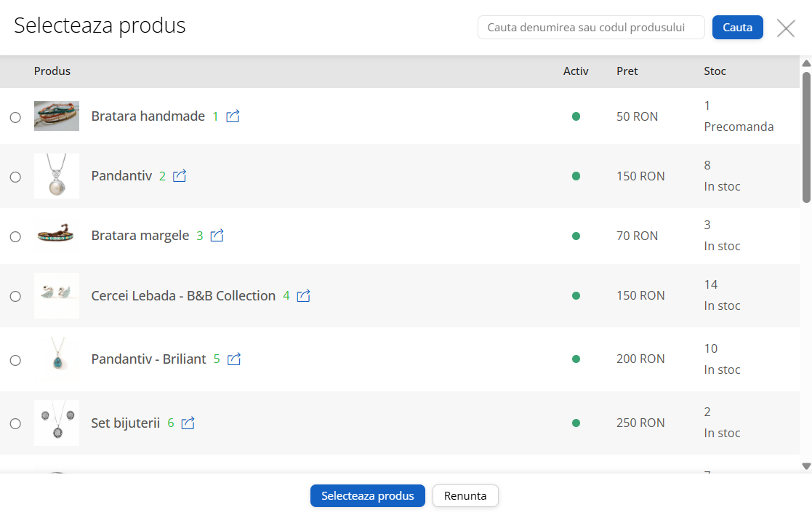
Task: Click external link icon for Bratara margele
Action: tap(217, 236)
